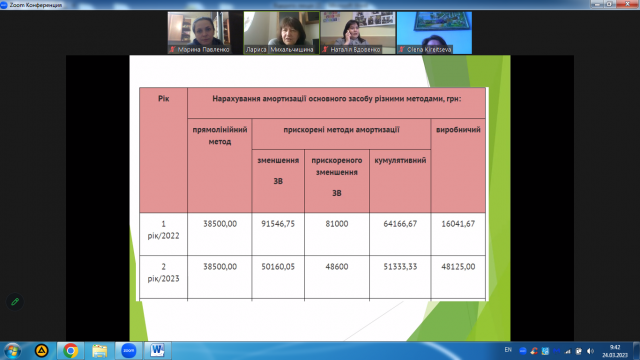
Task: Click the value 91546,75
Action: tap(278, 224)
